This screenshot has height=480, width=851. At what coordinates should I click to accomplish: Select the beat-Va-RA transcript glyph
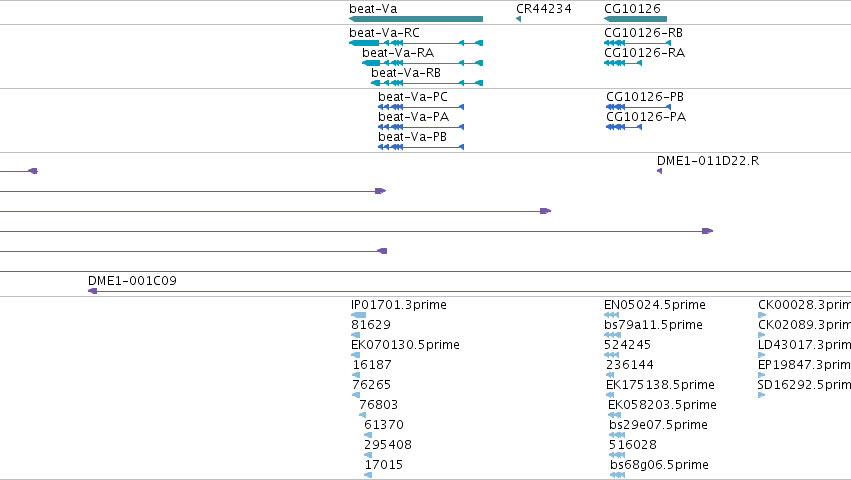[422, 63]
